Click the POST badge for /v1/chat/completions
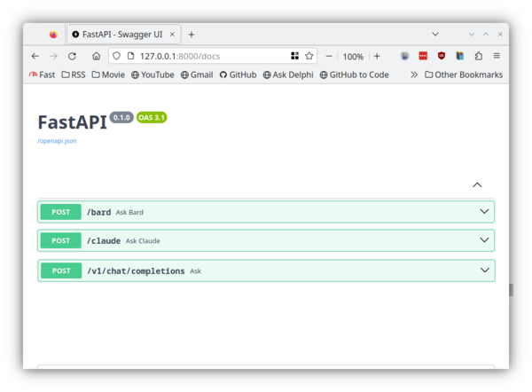The image size is (532, 392). (61, 270)
